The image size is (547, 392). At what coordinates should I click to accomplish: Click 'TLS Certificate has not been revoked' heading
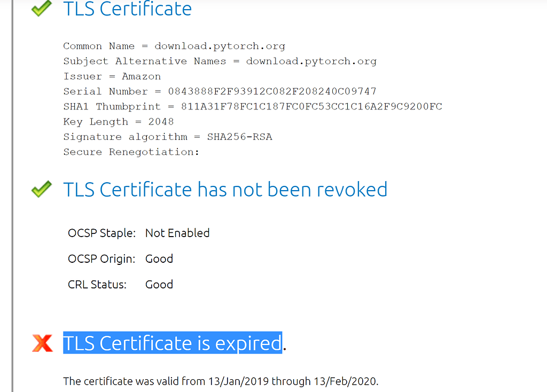tap(225, 190)
